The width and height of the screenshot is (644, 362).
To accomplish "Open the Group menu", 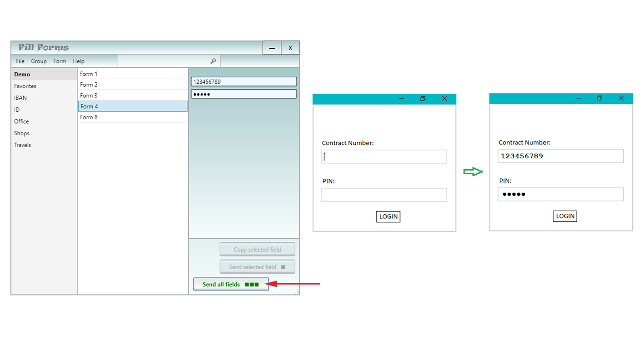I will tap(39, 61).
